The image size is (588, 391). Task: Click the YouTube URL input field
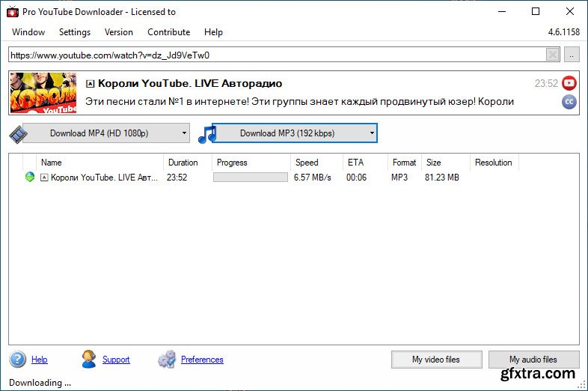[277, 55]
